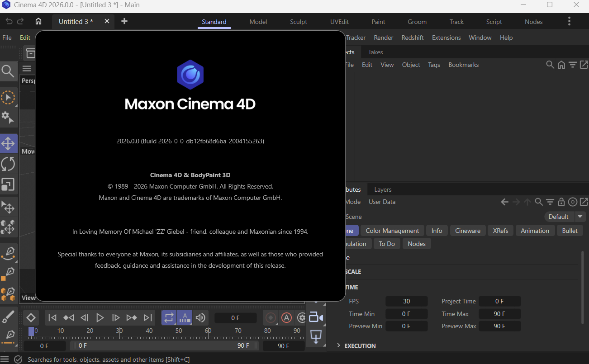Open the Default layout dropdown arrow
Viewport: 589px width, 364px height.
580,217
